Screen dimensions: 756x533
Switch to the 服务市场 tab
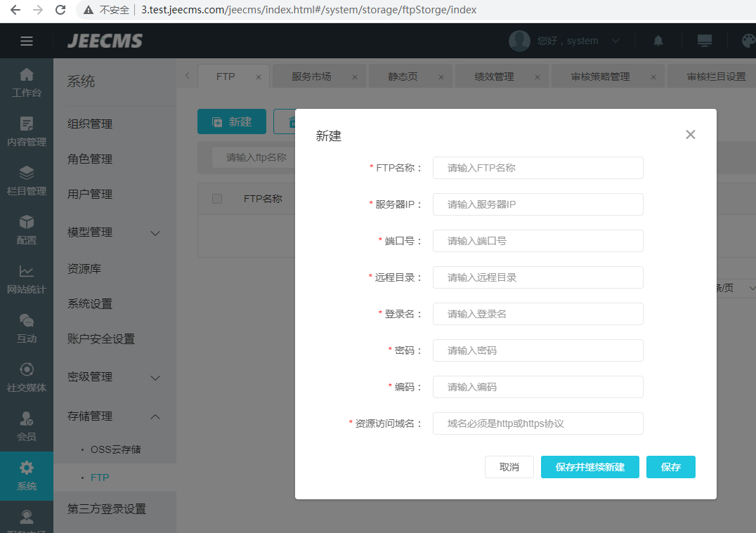coord(311,77)
